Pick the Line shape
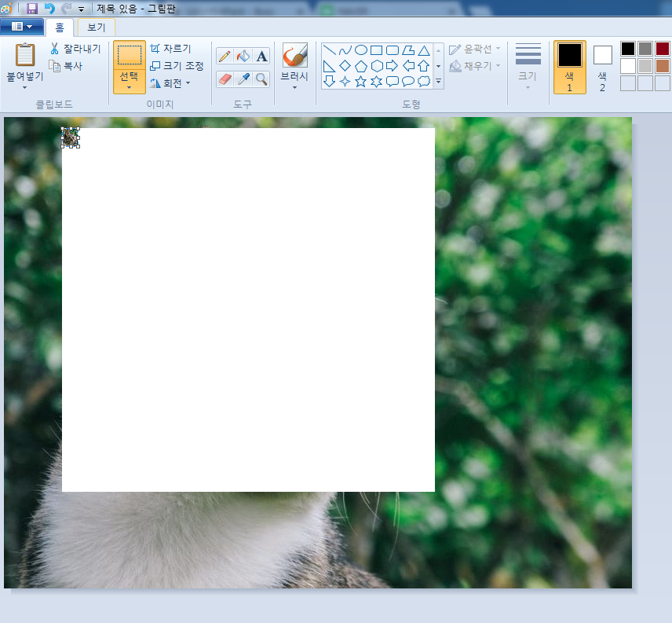 pyautogui.click(x=329, y=50)
